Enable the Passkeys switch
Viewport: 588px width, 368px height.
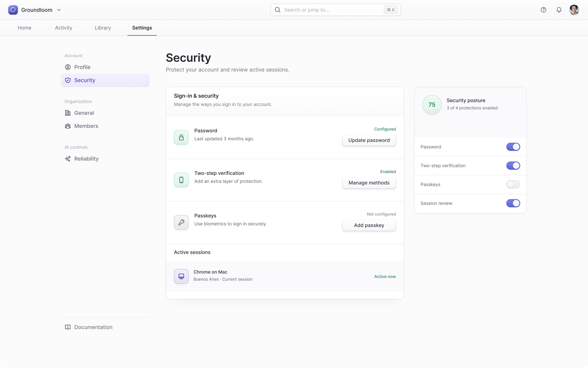click(x=513, y=184)
